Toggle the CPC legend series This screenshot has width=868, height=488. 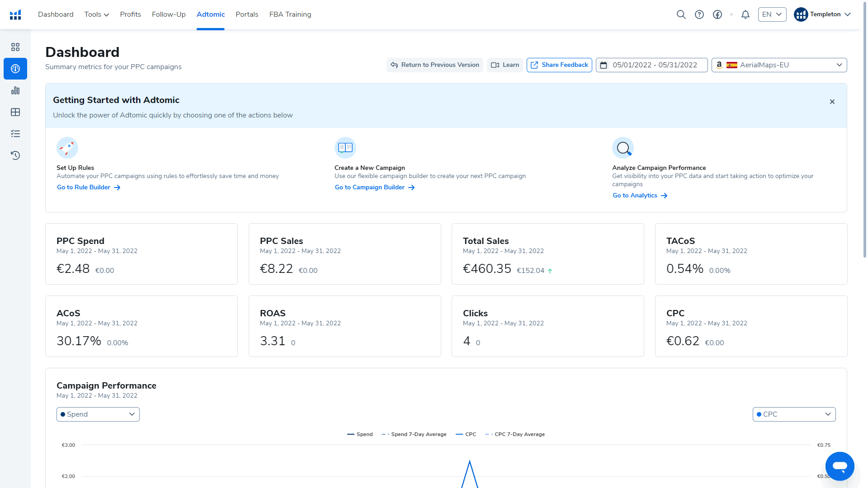click(466, 434)
